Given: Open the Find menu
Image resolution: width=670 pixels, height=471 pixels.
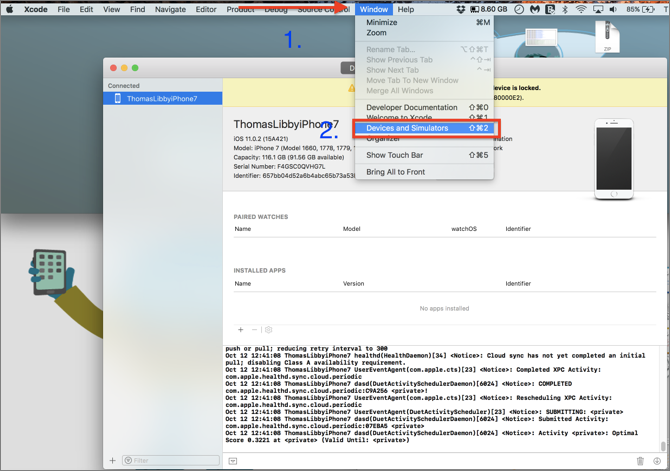Looking at the screenshot, I should [137, 9].
